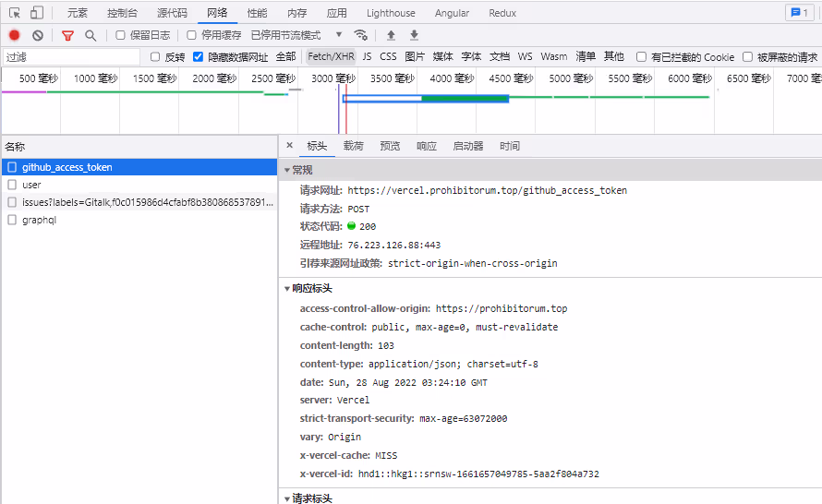This screenshot has width=822, height=504.
Task: Export HAR file with download arrow
Action: [414, 35]
